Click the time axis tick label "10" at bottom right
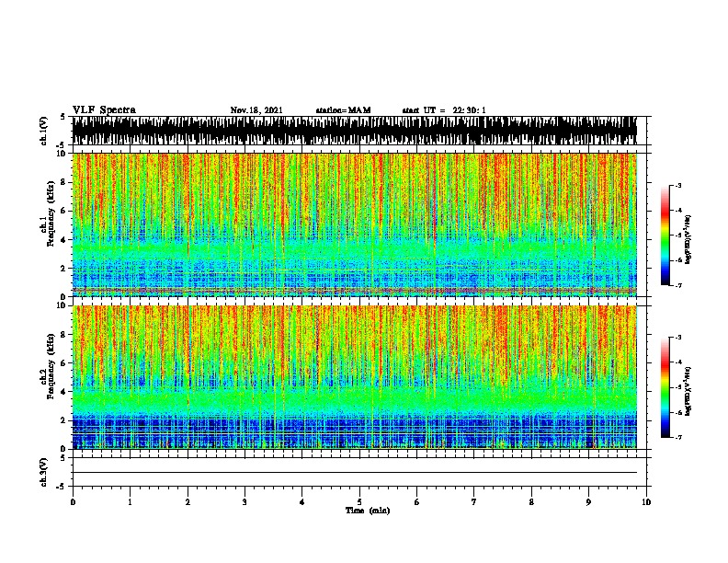This screenshot has height=563, width=728. [646, 502]
